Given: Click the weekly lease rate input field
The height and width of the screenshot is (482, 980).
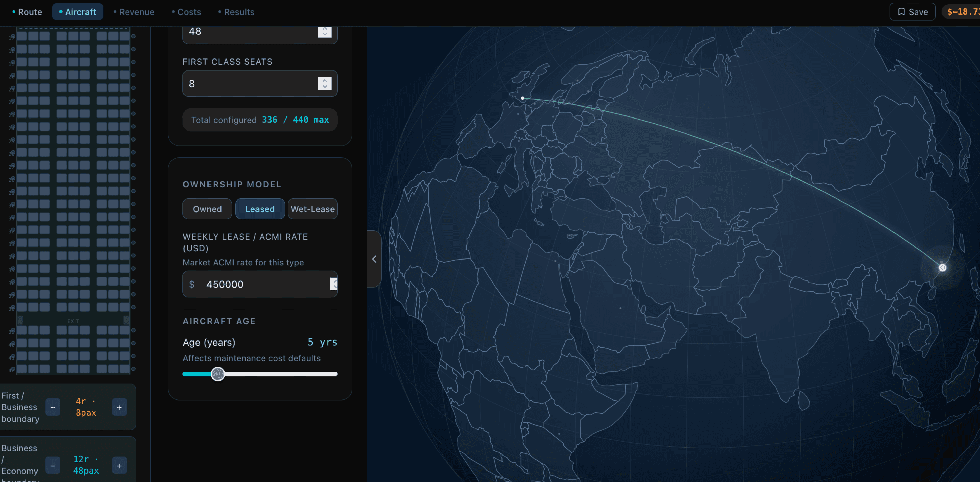Looking at the screenshot, I should (x=260, y=284).
